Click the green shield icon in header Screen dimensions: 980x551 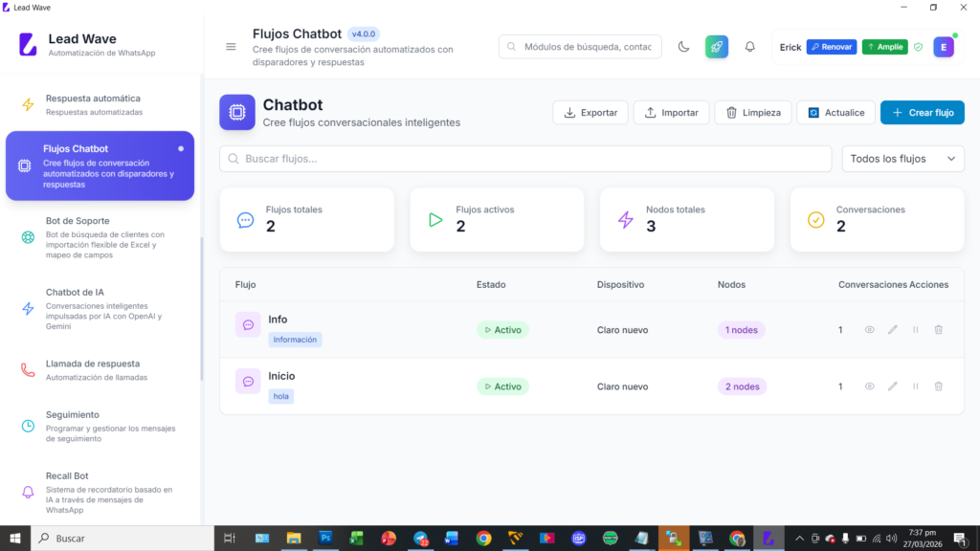coord(918,47)
